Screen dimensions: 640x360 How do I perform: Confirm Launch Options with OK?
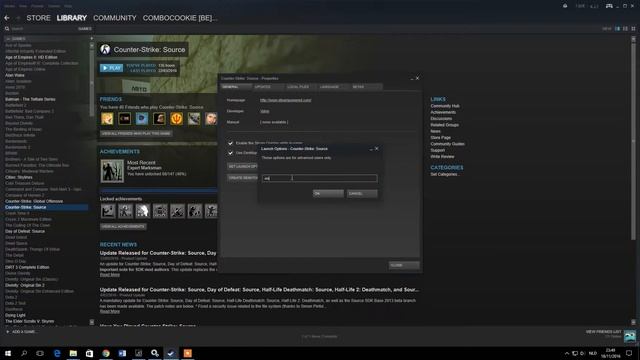pyautogui.click(x=328, y=193)
